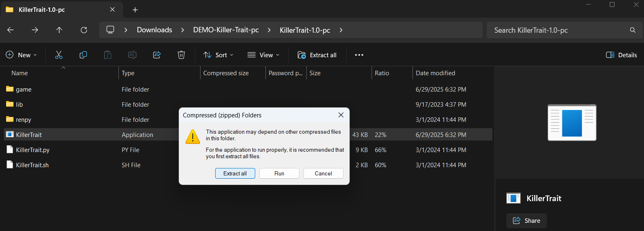This screenshot has width=644, height=231.
Task: Click the 66% ratio value
Action: click(x=381, y=150)
